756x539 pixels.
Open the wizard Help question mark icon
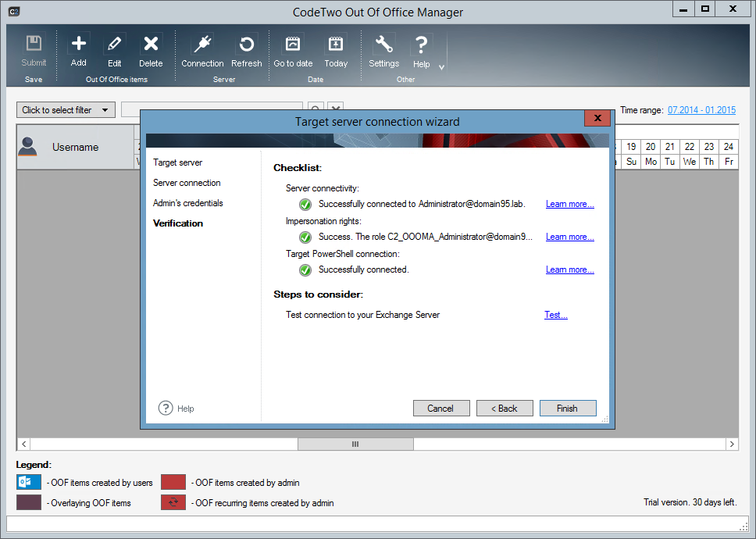pos(166,408)
